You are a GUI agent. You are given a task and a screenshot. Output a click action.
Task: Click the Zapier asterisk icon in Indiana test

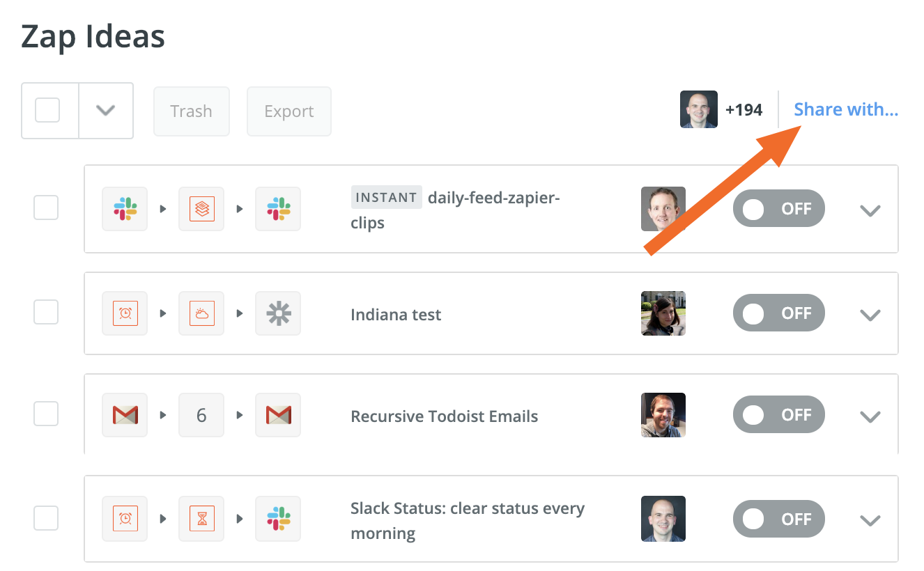pyautogui.click(x=278, y=313)
